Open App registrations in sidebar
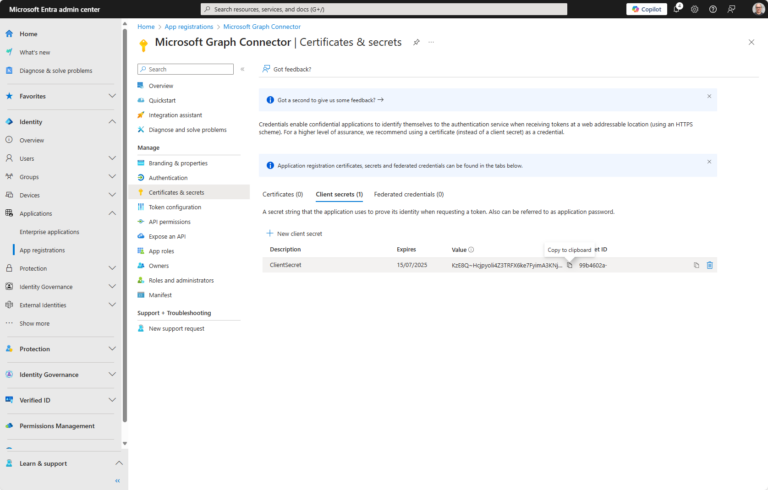Image resolution: width=768 pixels, height=490 pixels. tap(42, 250)
